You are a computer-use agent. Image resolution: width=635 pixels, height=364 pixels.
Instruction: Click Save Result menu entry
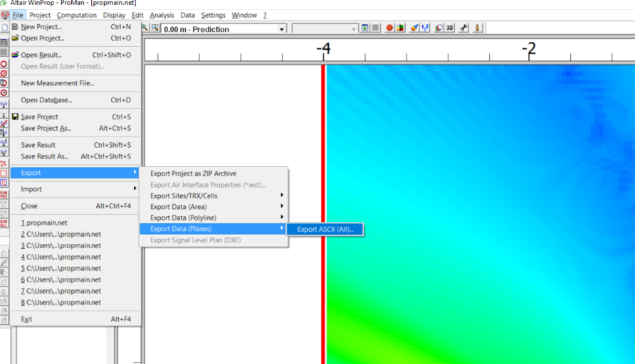pyautogui.click(x=75, y=145)
